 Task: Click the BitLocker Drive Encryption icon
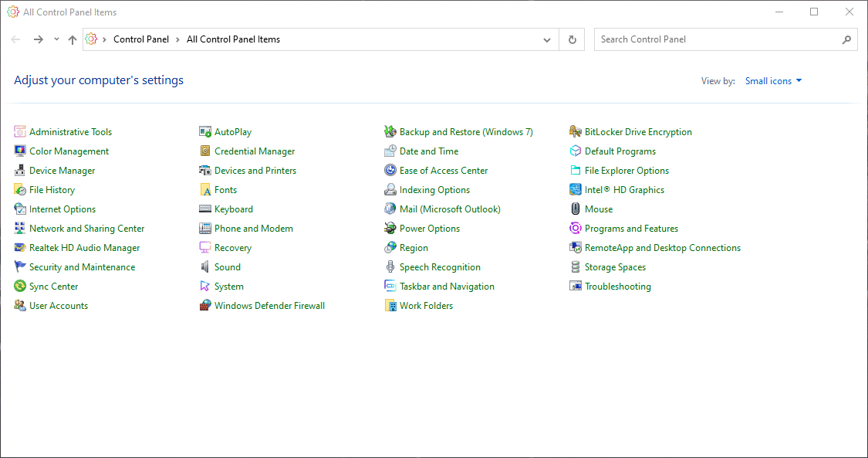pyautogui.click(x=576, y=132)
